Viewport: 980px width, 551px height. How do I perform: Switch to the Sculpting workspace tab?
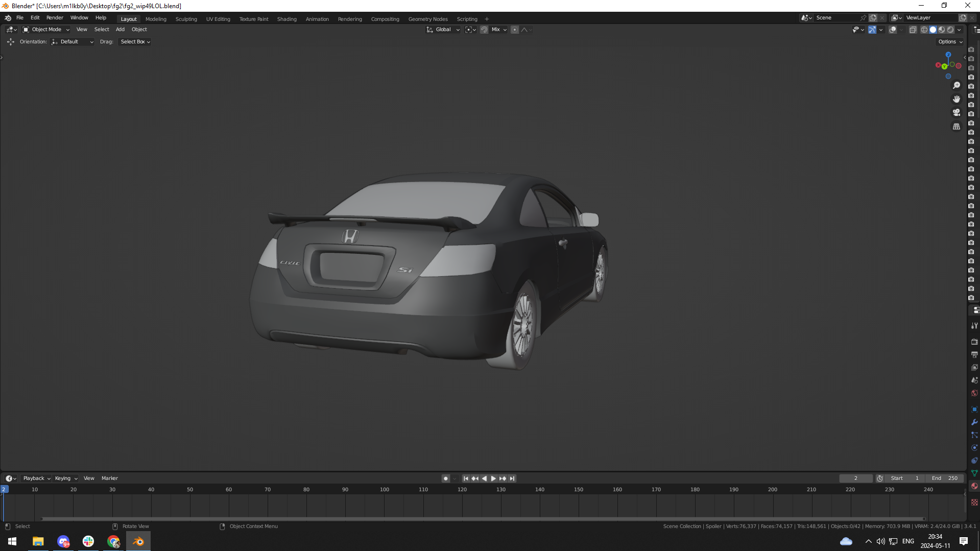point(186,19)
